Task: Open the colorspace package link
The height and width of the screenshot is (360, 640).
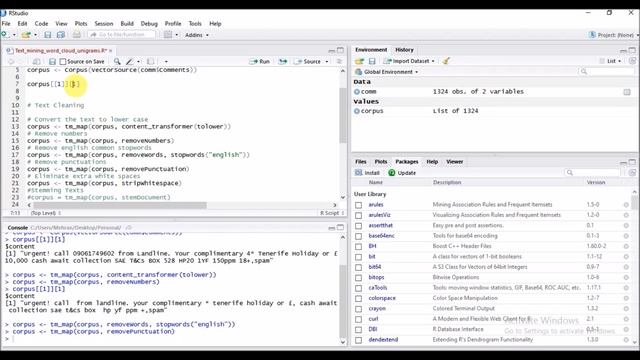Action: pos(382,298)
